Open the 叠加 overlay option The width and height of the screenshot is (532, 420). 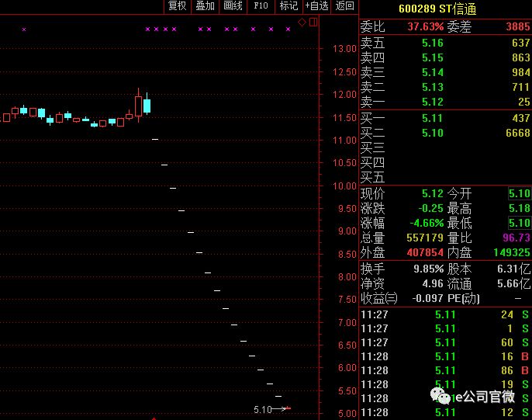click(x=205, y=6)
